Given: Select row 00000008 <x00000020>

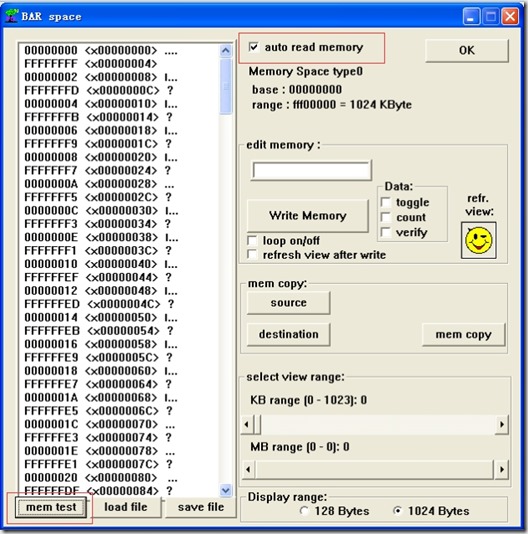Looking at the screenshot, I should 119,157.
